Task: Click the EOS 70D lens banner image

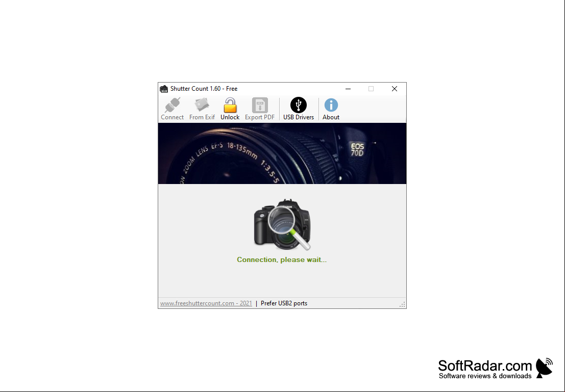Action: coord(282,153)
